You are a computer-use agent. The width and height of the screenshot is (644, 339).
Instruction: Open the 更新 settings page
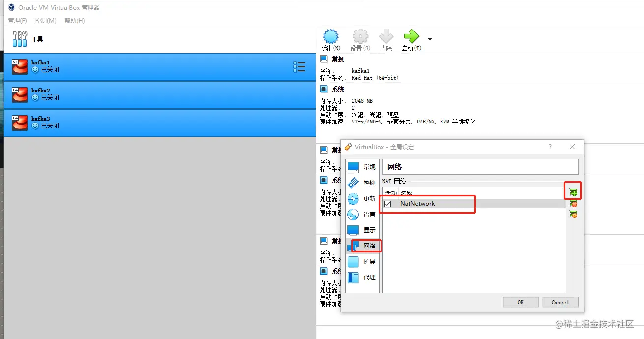click(362, 199)
